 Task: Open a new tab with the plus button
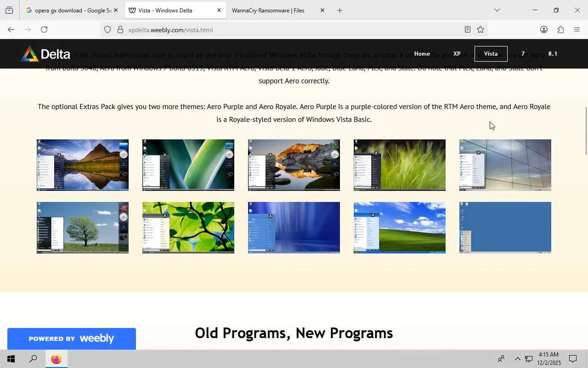coord(339,10)
